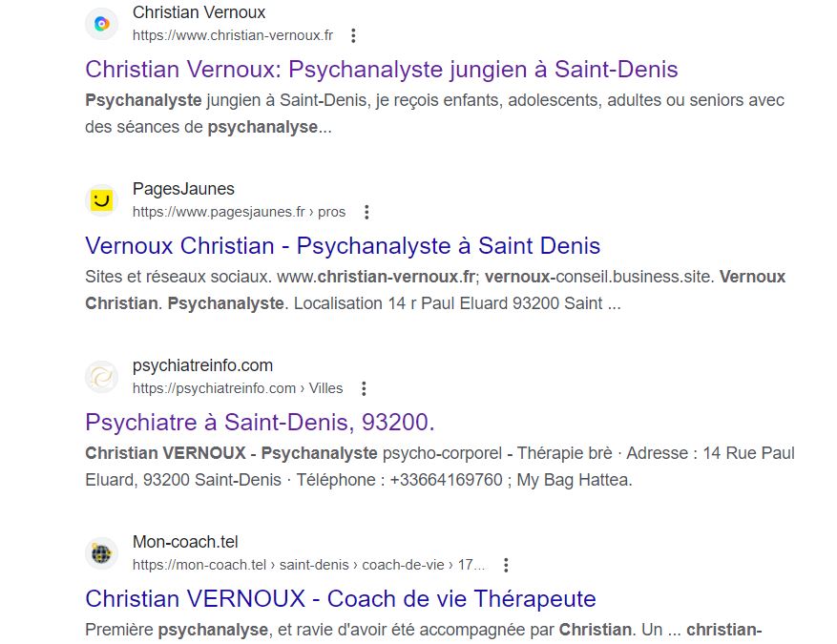Click the 'Mon-coach.tel' site name label
This screenshot has width=837, height=644.
[185, 542]
